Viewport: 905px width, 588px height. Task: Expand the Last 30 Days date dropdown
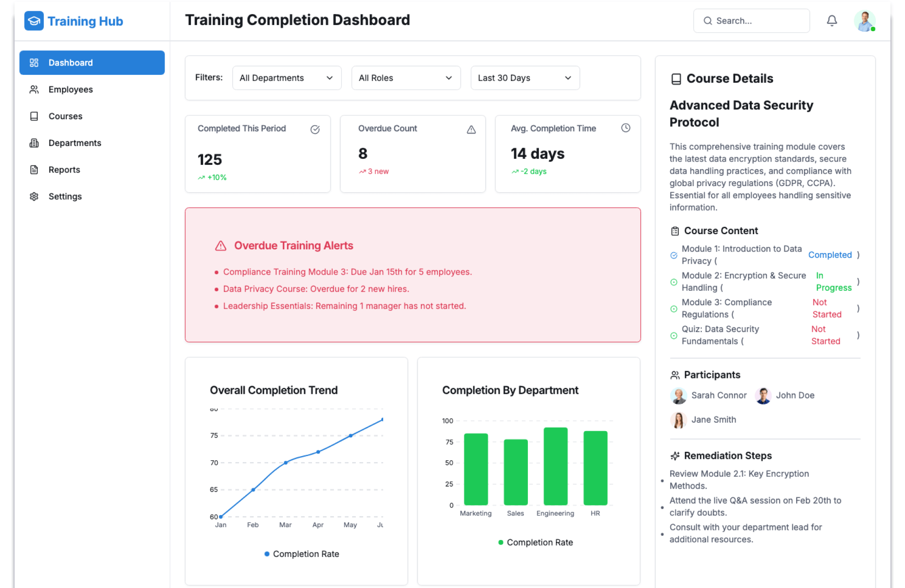[x=525, y=78]
